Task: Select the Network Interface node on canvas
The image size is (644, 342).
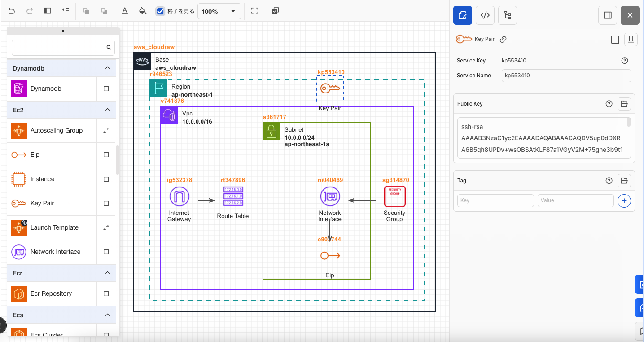Action: 330,197
